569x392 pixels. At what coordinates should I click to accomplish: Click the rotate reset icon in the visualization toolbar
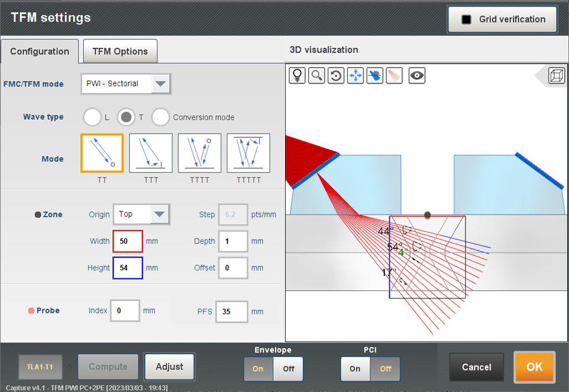(336, 75)
